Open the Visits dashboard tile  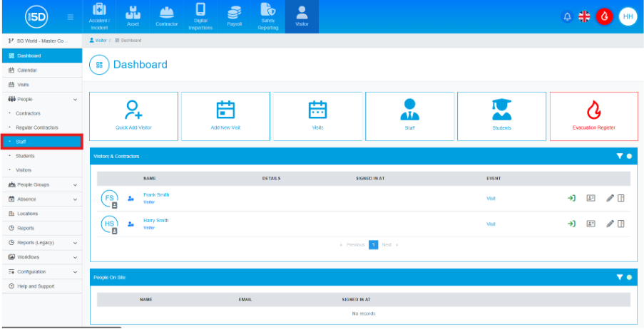(x=317, y=116)
